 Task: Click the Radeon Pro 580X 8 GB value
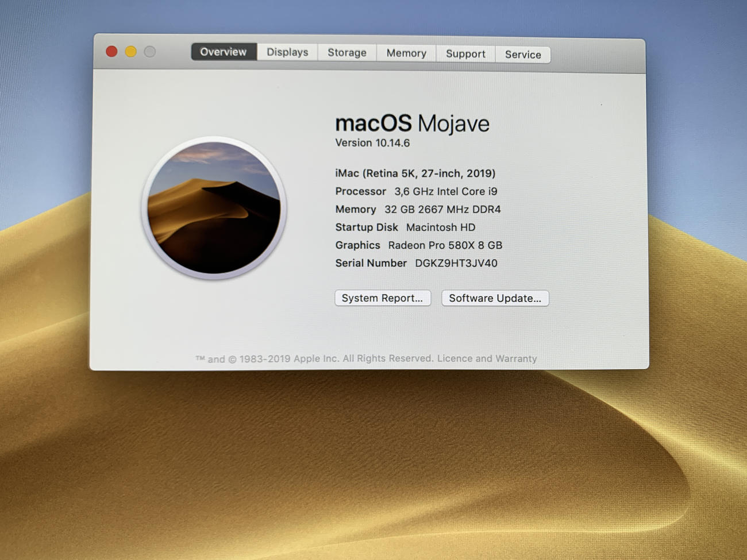click(445, 245)
